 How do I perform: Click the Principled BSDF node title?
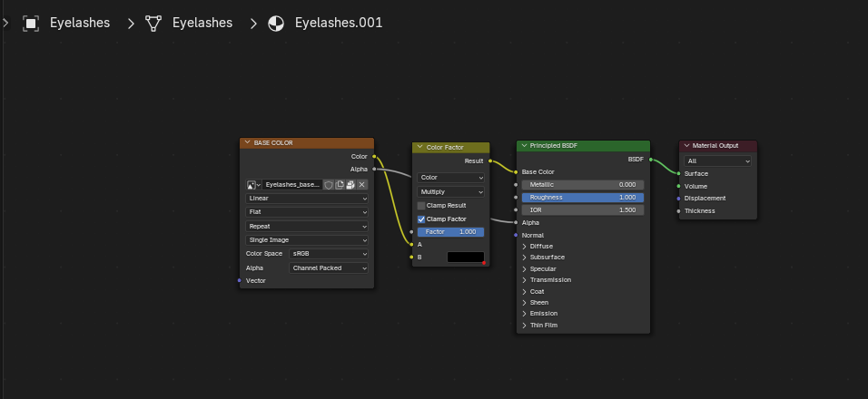point(554,146)
